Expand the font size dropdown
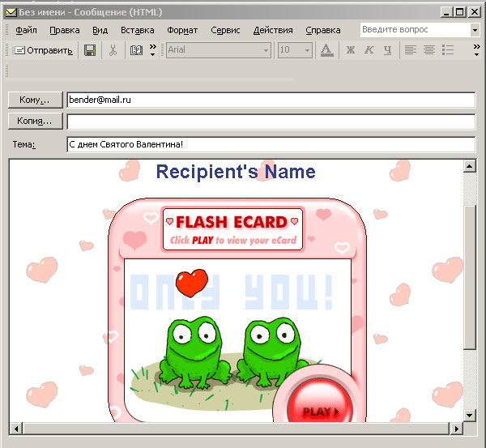The width and height of the screenshot is (486, 448). point(307,50)
